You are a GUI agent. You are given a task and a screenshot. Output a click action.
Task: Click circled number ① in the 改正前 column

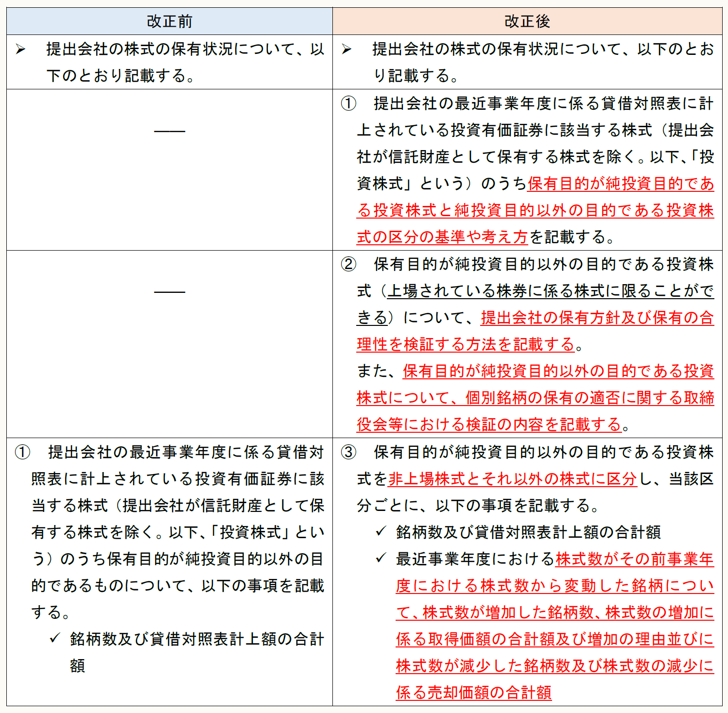(22, 452)
